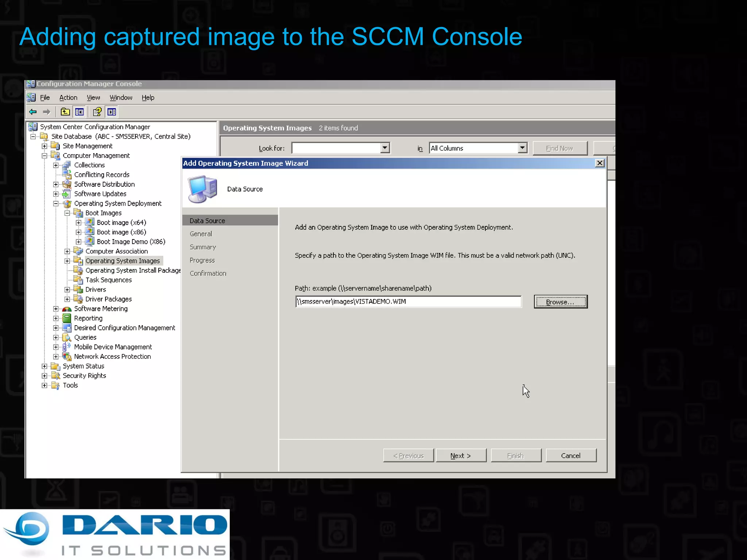
Task: Expand the Collections node
Action: click(56, 165)
